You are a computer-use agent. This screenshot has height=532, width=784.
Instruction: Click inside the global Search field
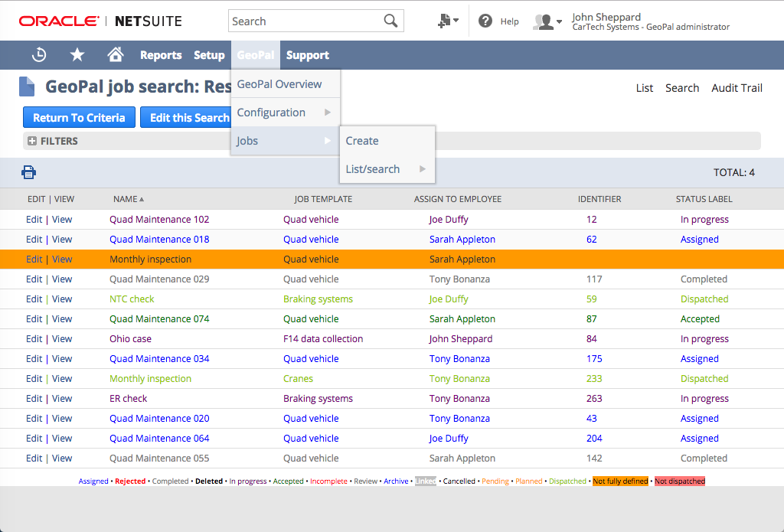[x=306, y=21]
